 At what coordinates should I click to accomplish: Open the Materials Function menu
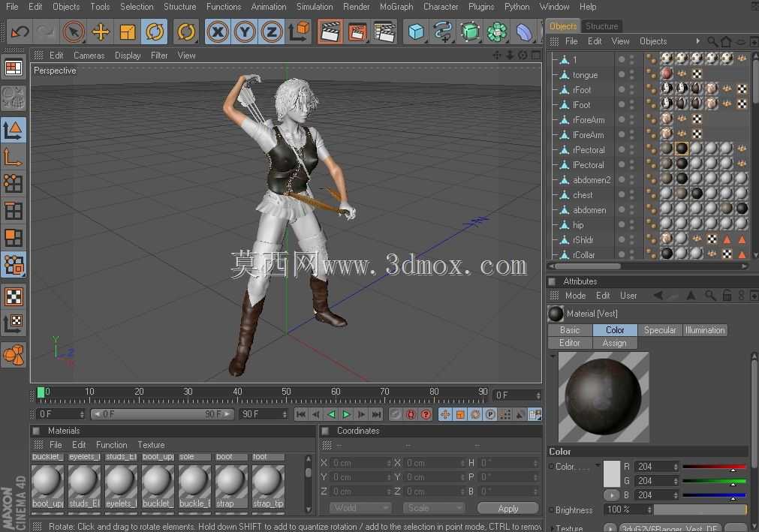point(111,445)
